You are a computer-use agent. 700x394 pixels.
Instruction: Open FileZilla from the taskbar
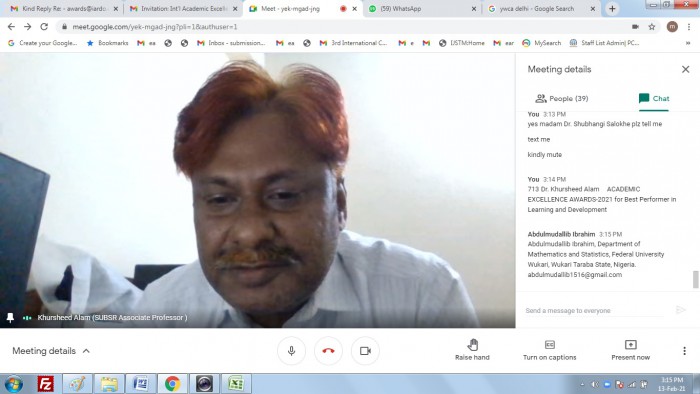pos(46,384)
